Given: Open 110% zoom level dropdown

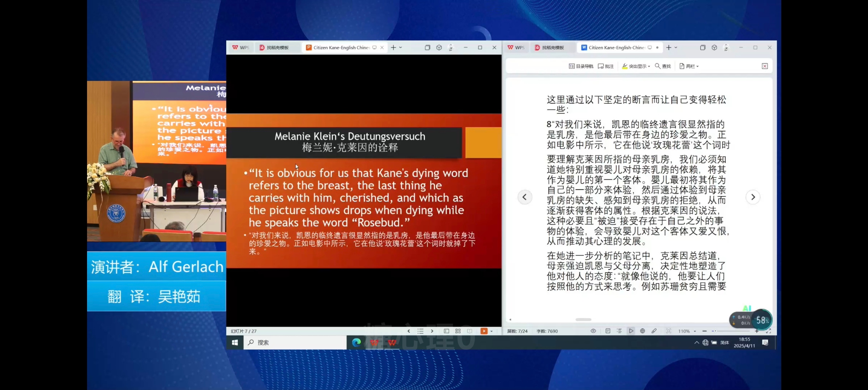Looking at the screenshot, I should click(687, 331).
